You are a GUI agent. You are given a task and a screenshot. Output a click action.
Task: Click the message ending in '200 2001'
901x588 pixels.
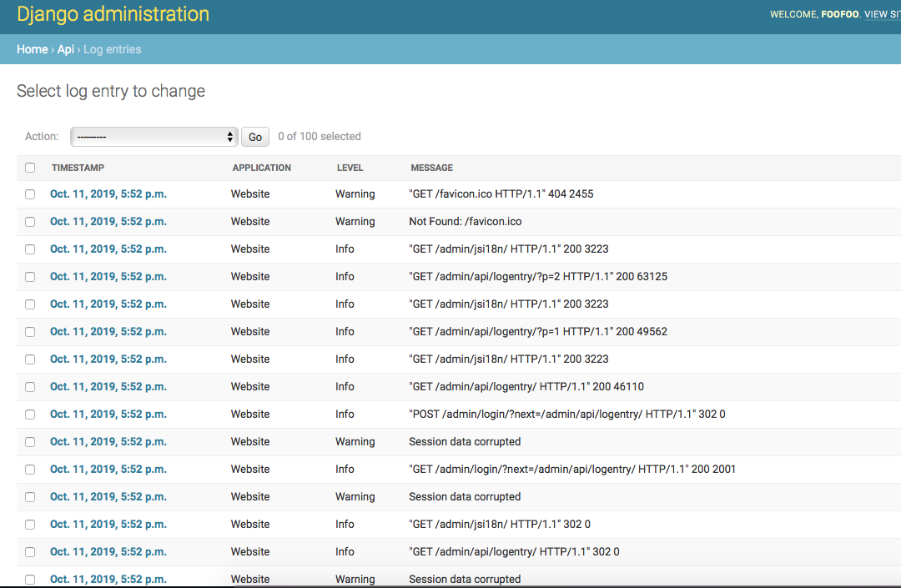tap(572, 470)
